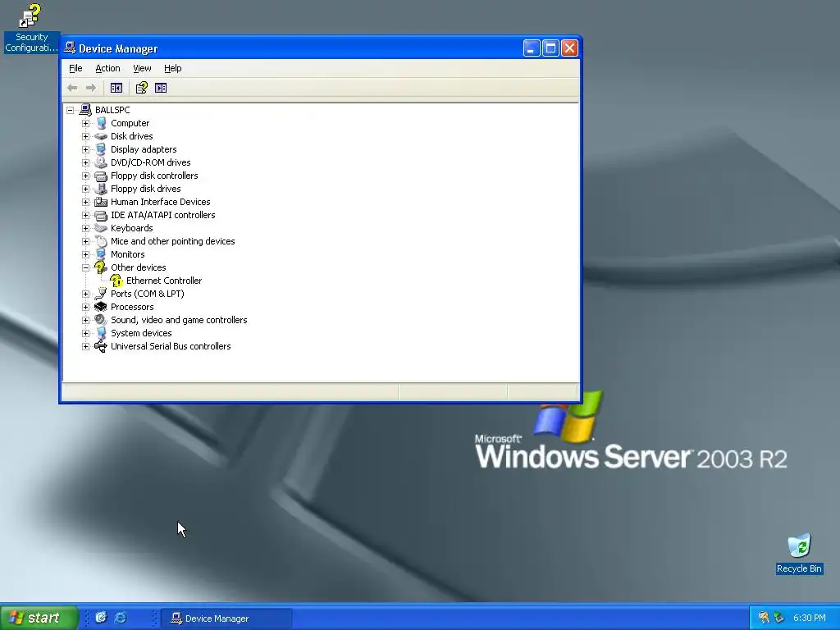The height and width of the screenshot is (630, 840).
Task: Collapse the BALLSPC root node
Action: click(71, 111)
